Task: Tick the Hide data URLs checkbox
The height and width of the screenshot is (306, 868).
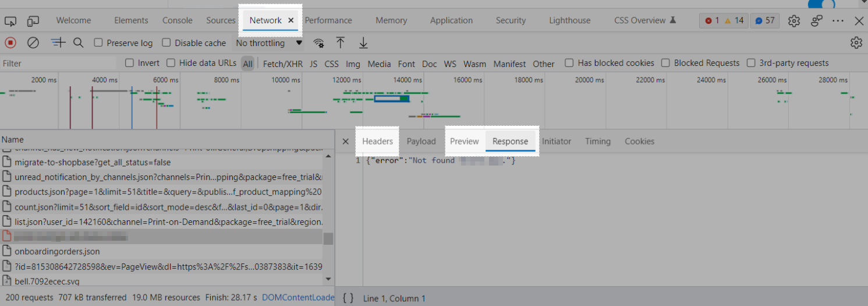Action: tap(171, 63)
